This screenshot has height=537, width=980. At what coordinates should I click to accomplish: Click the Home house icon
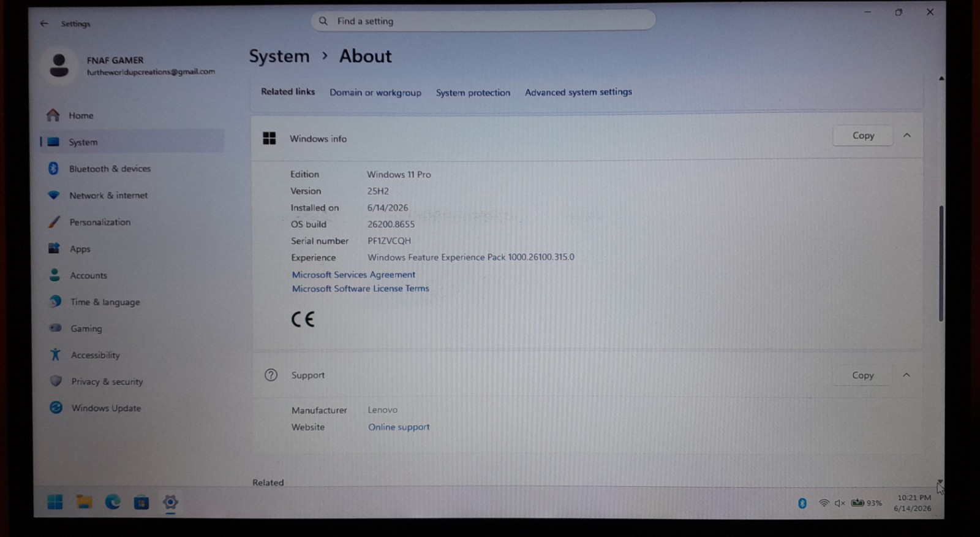click(53, 115)
